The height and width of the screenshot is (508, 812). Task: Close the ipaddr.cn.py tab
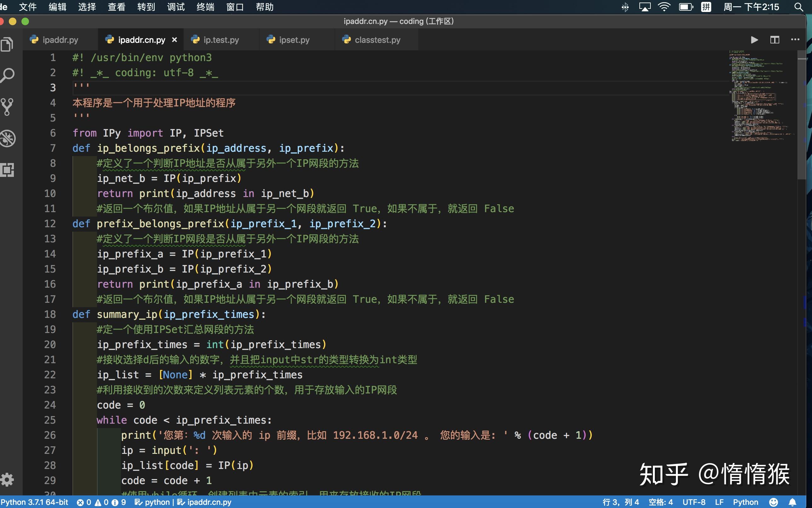(174, 40)
